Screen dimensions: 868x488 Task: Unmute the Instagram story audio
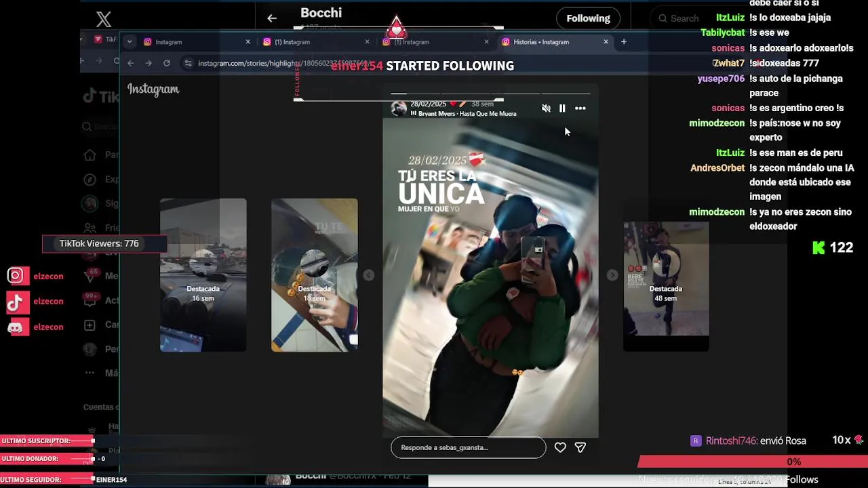[546, 108]
